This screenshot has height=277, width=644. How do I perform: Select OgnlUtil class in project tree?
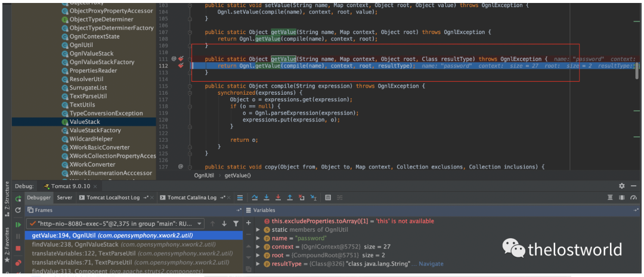80,45
